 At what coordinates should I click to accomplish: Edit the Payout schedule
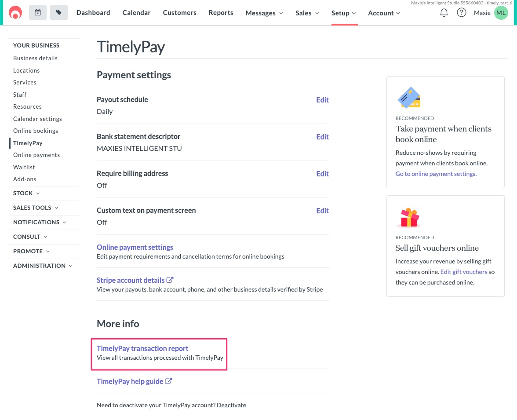coord(323,100)
